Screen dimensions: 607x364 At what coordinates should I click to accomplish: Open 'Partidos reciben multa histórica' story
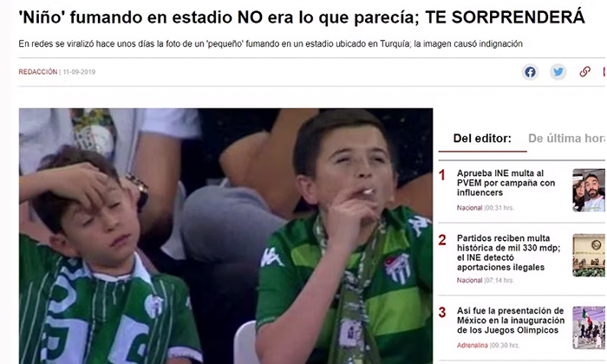(509, 252)
